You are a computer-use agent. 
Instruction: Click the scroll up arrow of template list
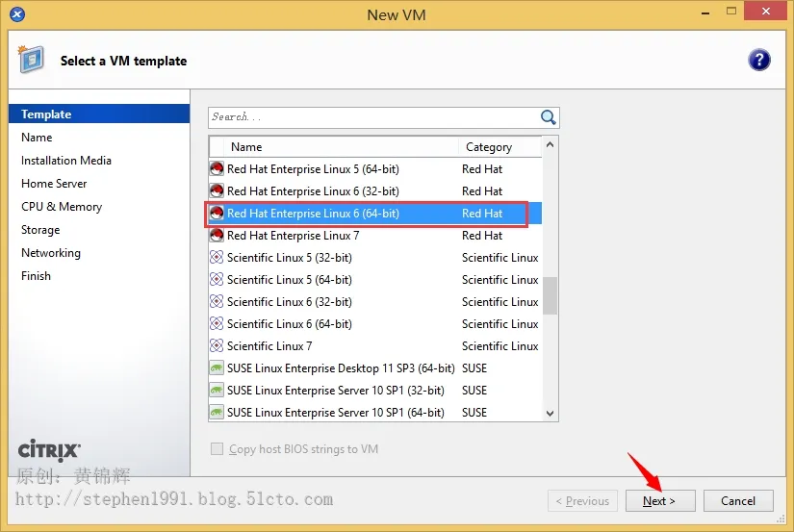[550, 145]
